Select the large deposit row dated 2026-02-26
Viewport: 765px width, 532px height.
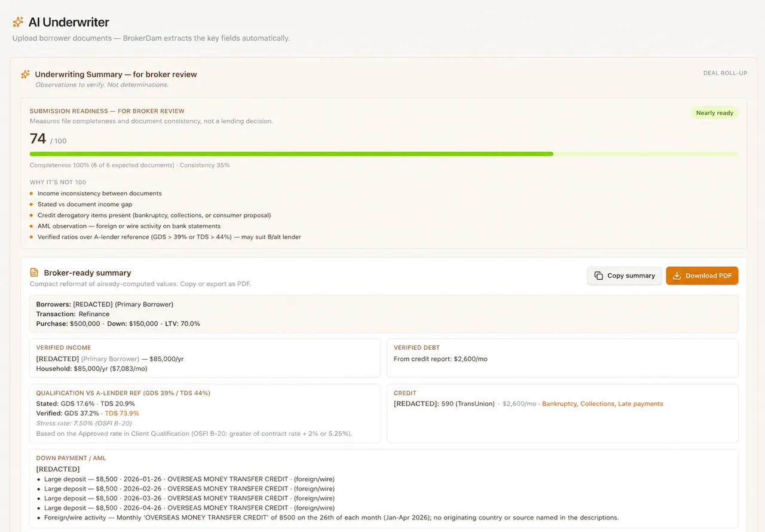point(189,488)
